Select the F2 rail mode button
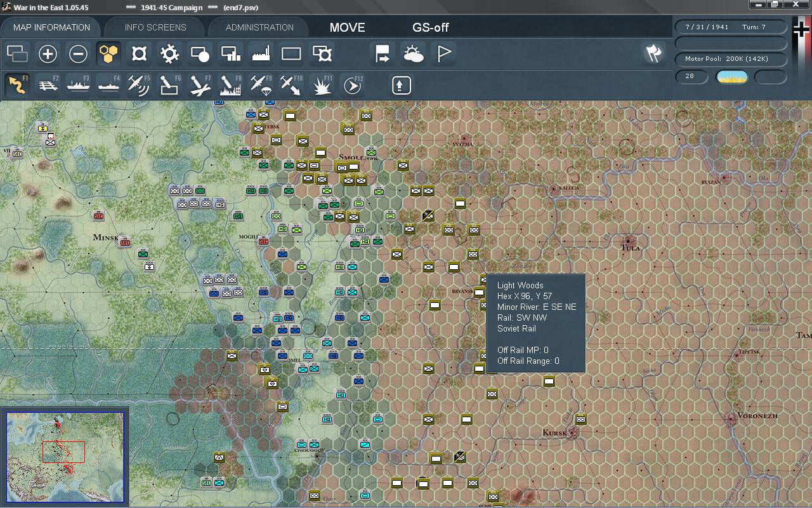812x508 pixels. (48, 85)
